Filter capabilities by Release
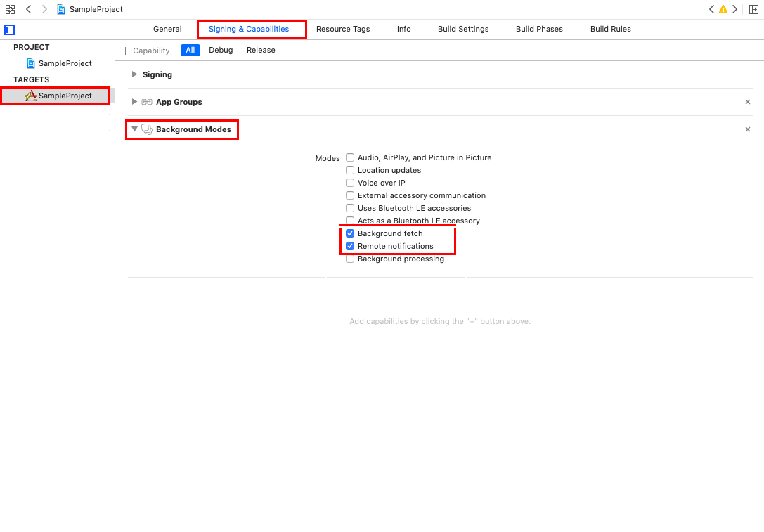Viewport: 764px width, 532px height. point(261,50)
